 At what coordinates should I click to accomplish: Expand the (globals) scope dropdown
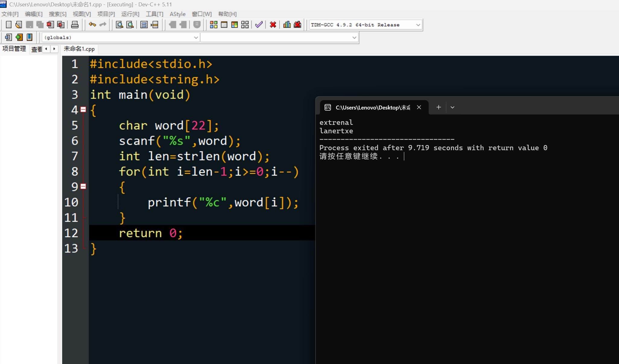(196, 37)
